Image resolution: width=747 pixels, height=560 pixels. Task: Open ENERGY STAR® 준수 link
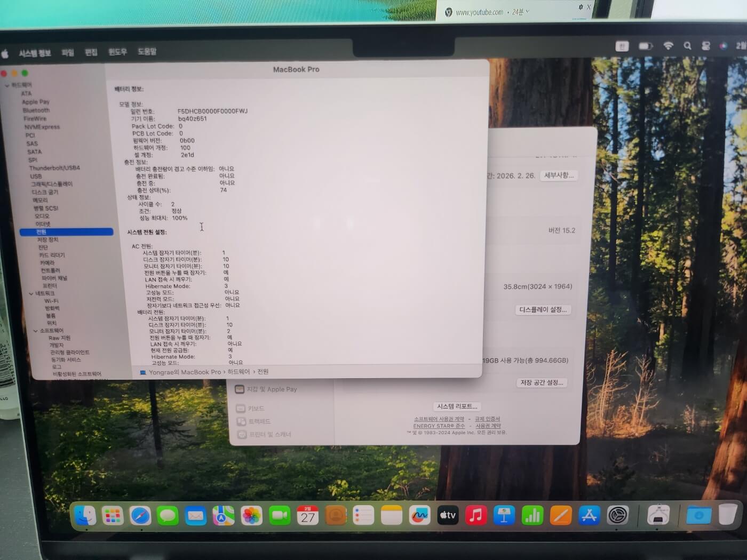pos(439,426)
